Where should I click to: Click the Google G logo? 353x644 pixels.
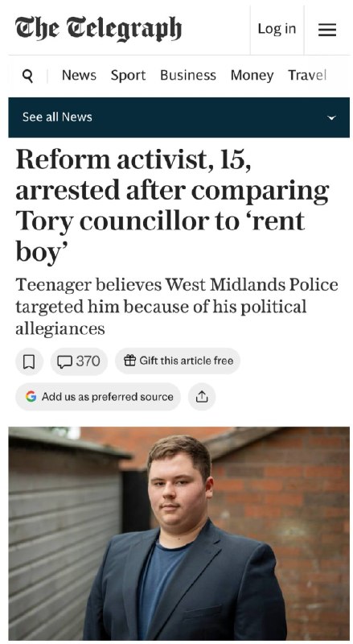pyautogui.click(x=31, y=397)
